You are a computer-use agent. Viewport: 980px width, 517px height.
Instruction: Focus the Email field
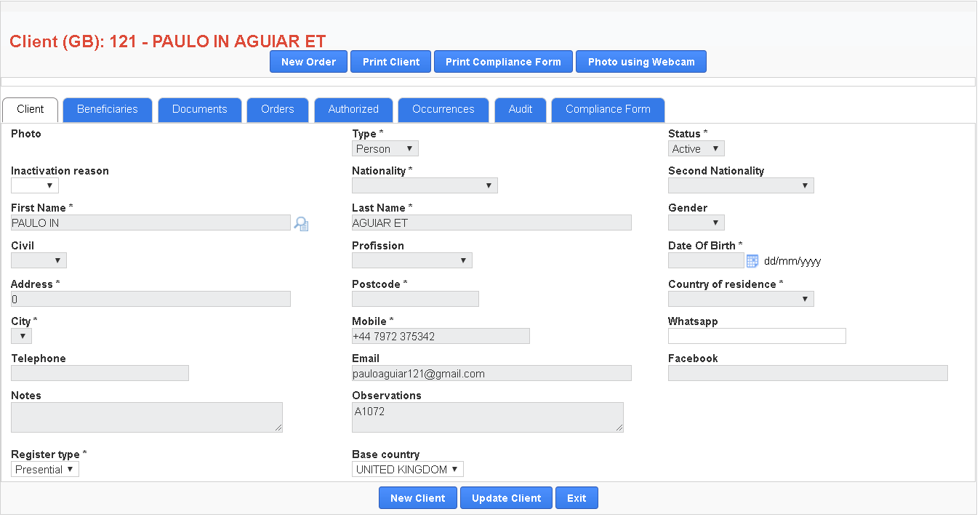pyautogui.click(x=491, y=374)
